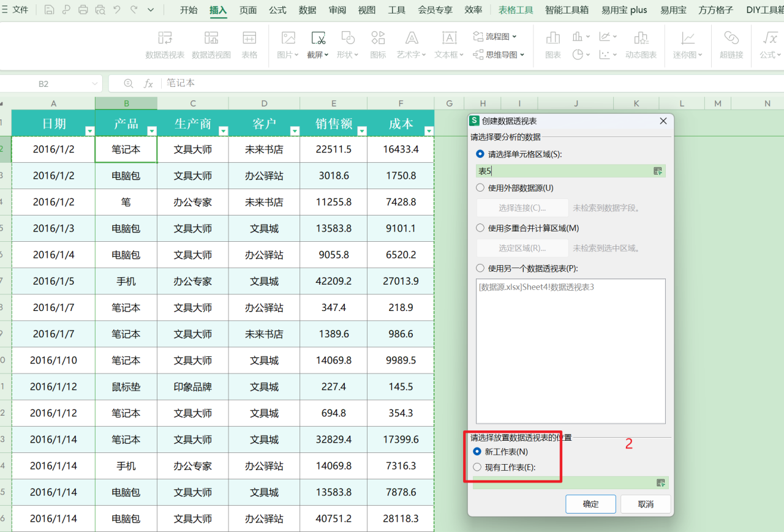This screenshot has width=784, height=532.
Task: Click cell containing 印象品牌
Action: point(193,387)
